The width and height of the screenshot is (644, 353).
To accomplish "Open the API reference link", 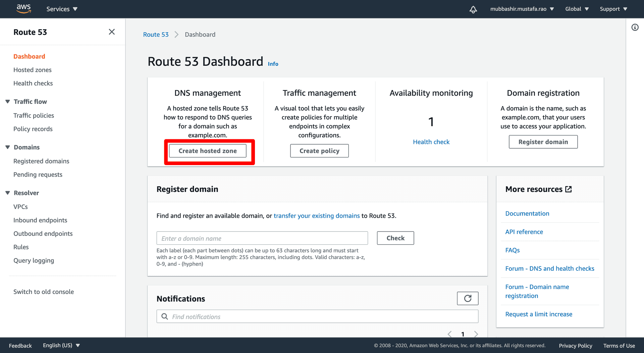I will [524, 232].
